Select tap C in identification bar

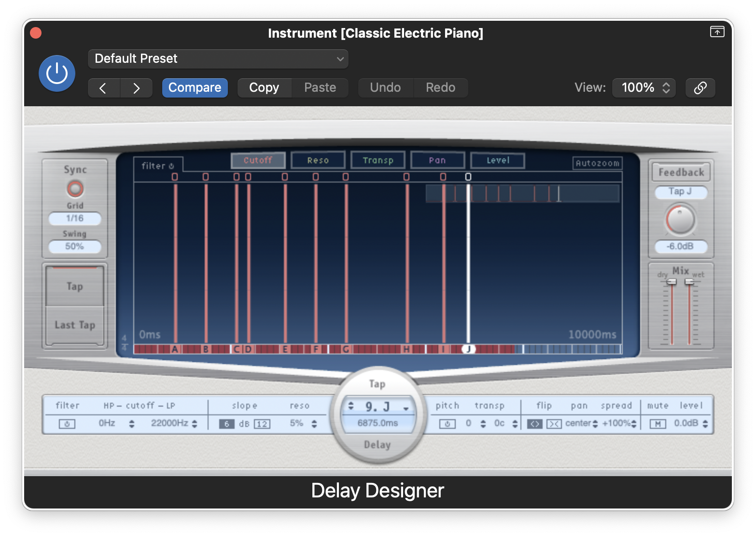click(x=237, y=349)
